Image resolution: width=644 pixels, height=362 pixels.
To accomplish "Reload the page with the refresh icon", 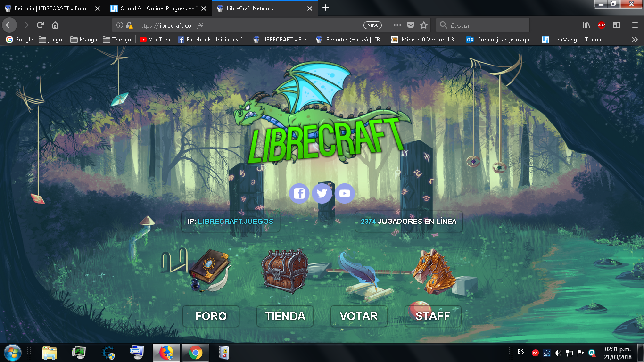I will coord(40,25).
